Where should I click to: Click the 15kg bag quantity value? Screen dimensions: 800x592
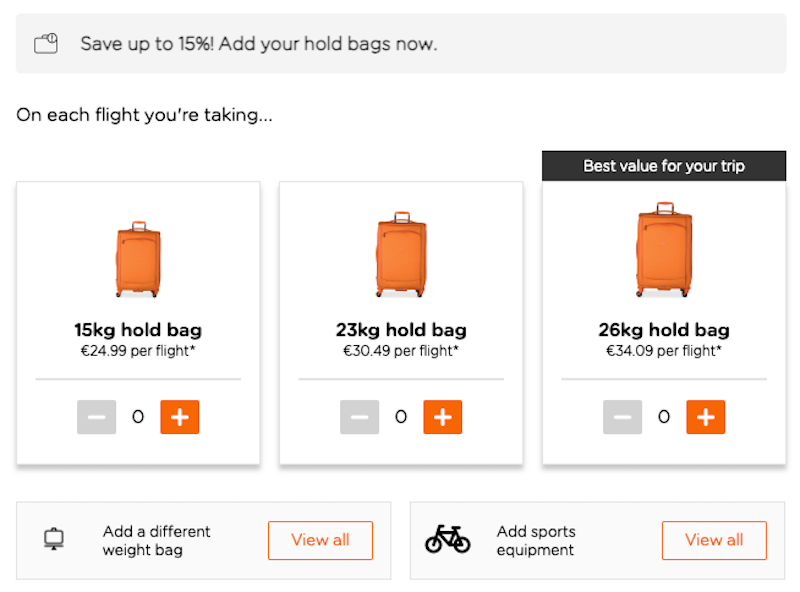click(x=138, y=417)
